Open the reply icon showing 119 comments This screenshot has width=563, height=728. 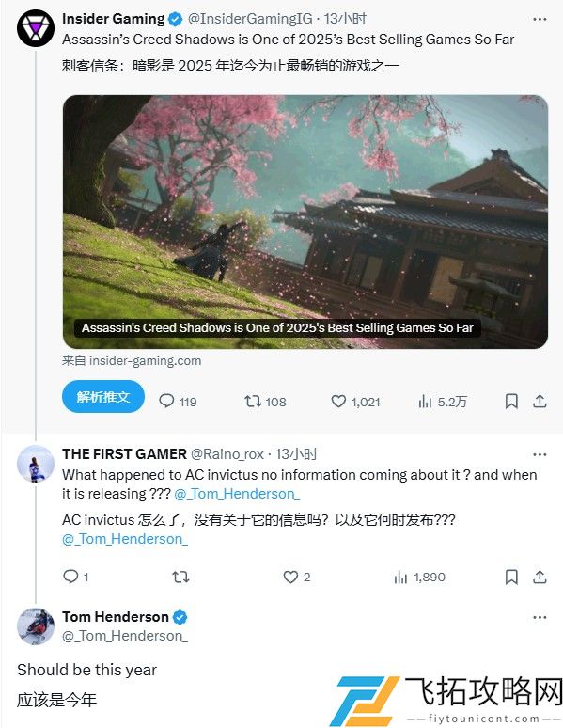[178, 401]
